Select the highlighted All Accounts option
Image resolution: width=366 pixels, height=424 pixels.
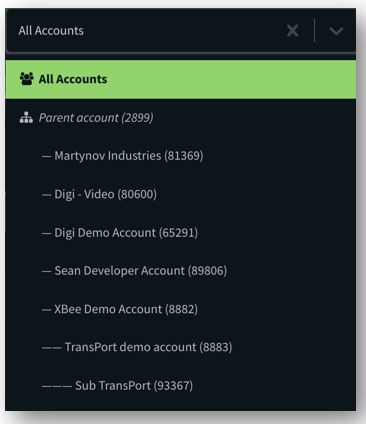point(181,79)
